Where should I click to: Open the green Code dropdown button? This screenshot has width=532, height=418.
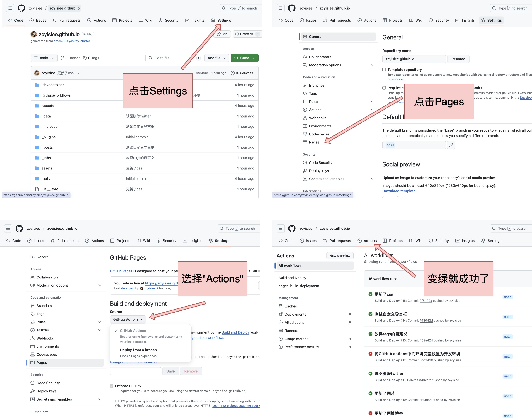tap(244, 58)
